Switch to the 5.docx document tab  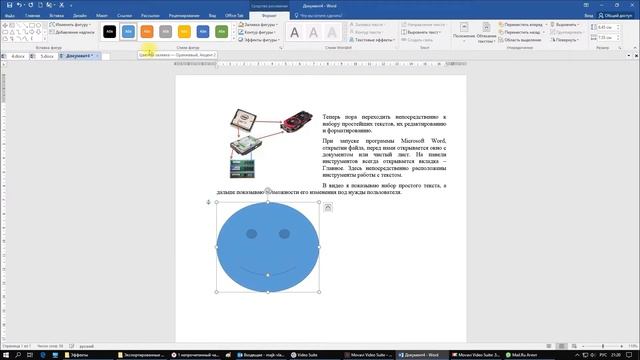coord(44,56)
